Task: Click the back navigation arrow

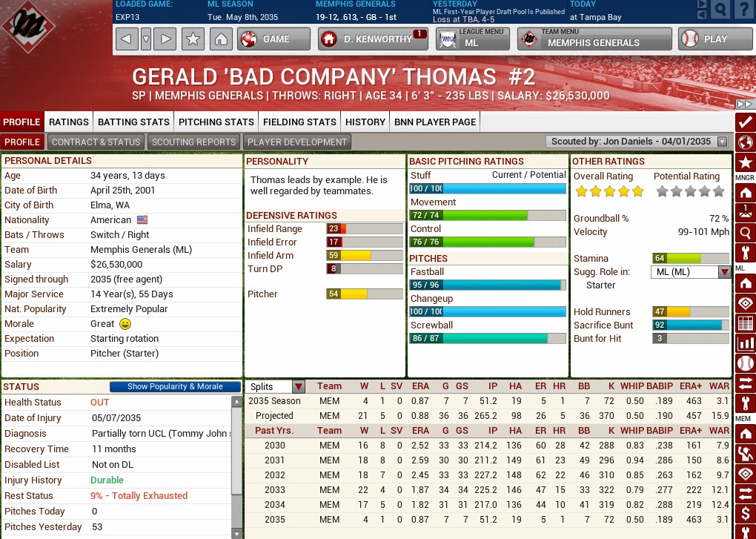Action: (127, 39)
